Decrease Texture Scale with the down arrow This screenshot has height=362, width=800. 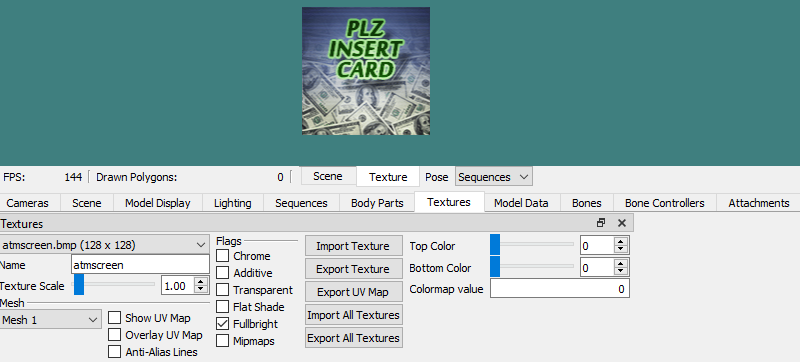(x=202, y=289)
